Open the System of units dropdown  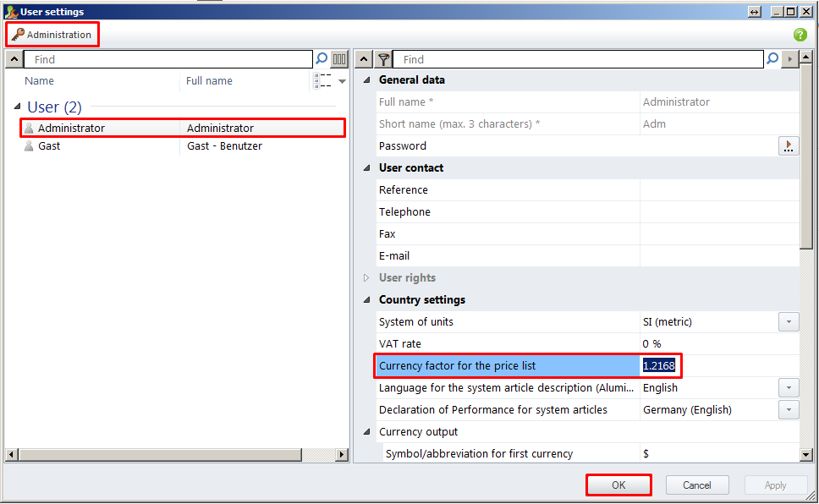788,322
